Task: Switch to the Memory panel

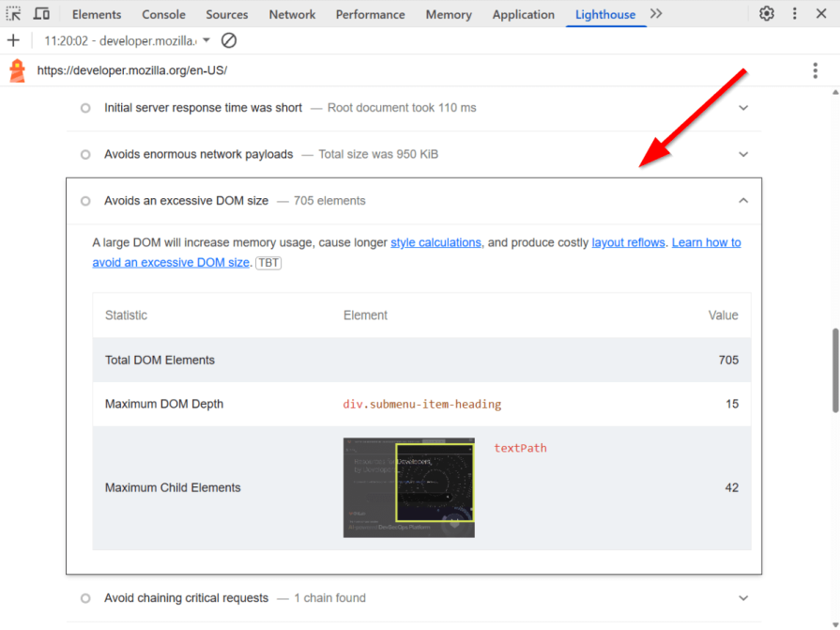Action: point(448,14)
